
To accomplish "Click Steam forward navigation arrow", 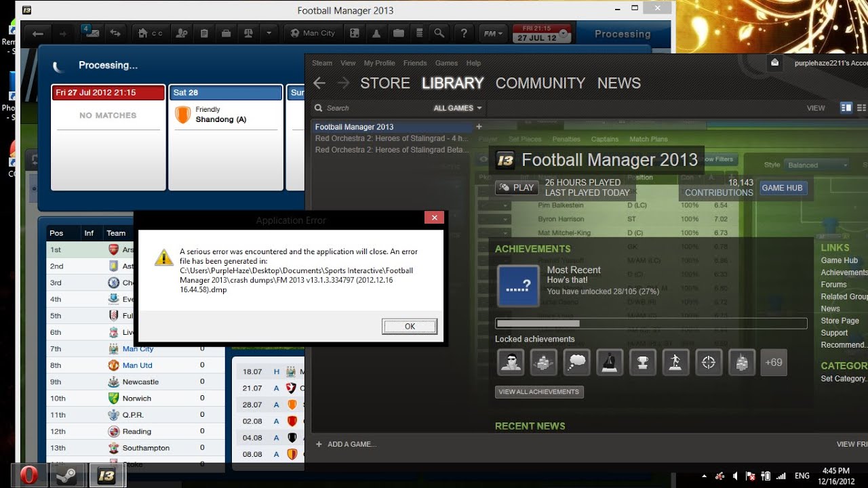I will click(343, 83).
